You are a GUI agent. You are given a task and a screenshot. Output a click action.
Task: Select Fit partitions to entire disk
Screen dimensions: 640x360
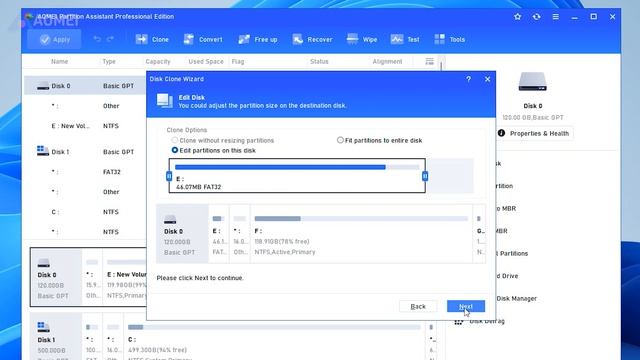point(380,140)
